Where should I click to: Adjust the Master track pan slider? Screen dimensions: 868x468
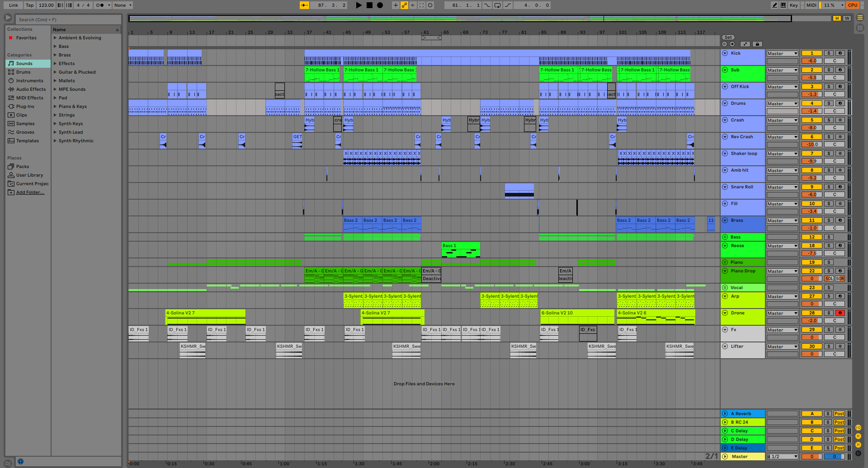[835, 457]
